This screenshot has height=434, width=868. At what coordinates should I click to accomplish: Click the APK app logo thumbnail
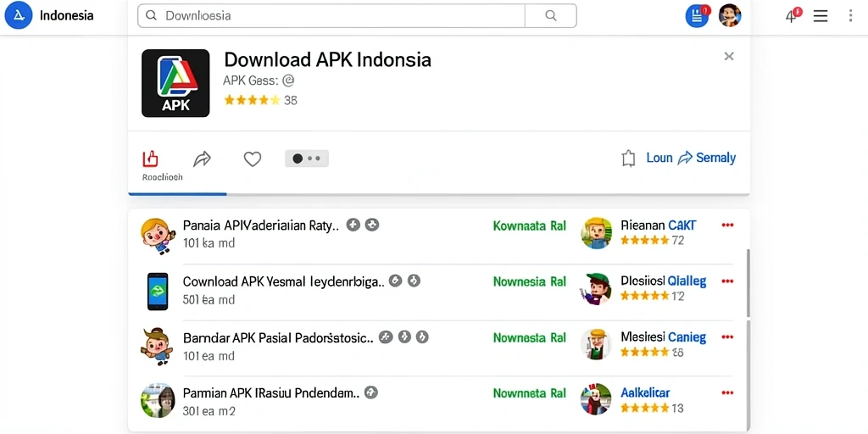[175, 83]
